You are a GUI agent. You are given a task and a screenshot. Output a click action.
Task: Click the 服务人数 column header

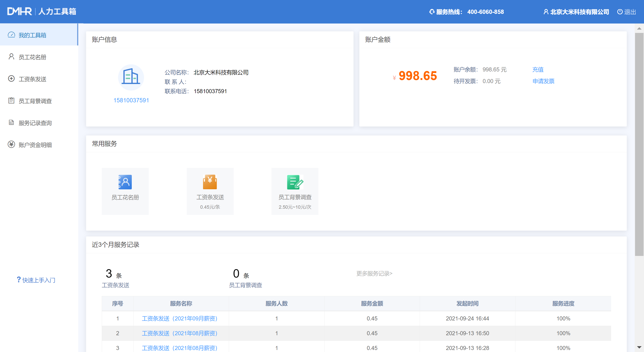[x=277, y=303]
